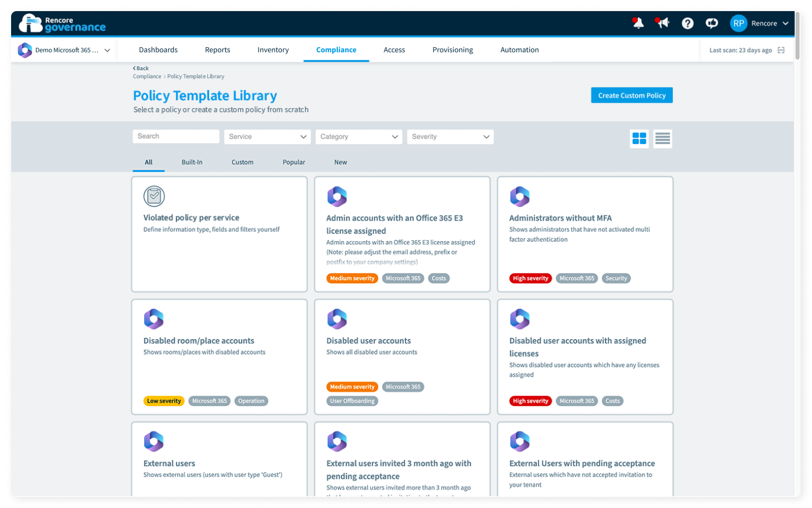Click the page vertical scrollbar
The width and height of the screenshot is (812, 508).
pos(798,36)
